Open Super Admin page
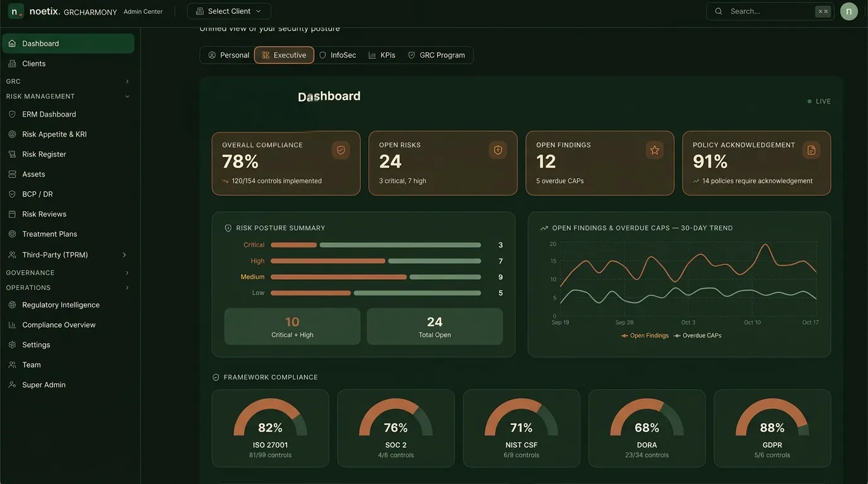 [x=68, y=385]
